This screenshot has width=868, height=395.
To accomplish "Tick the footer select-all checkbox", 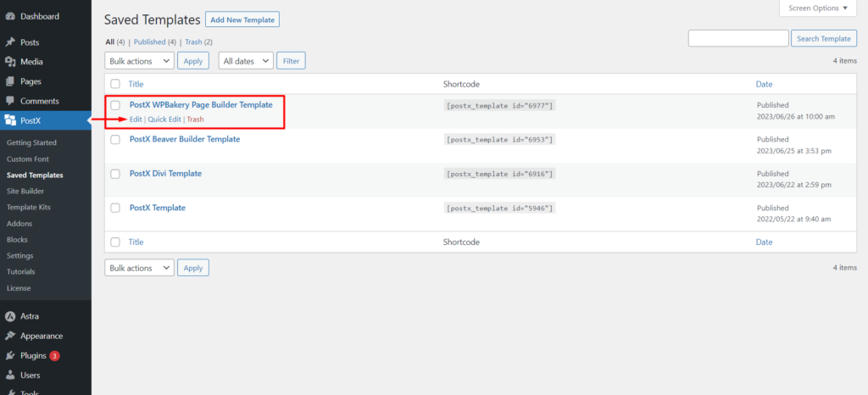I will [x=115, y=242].
